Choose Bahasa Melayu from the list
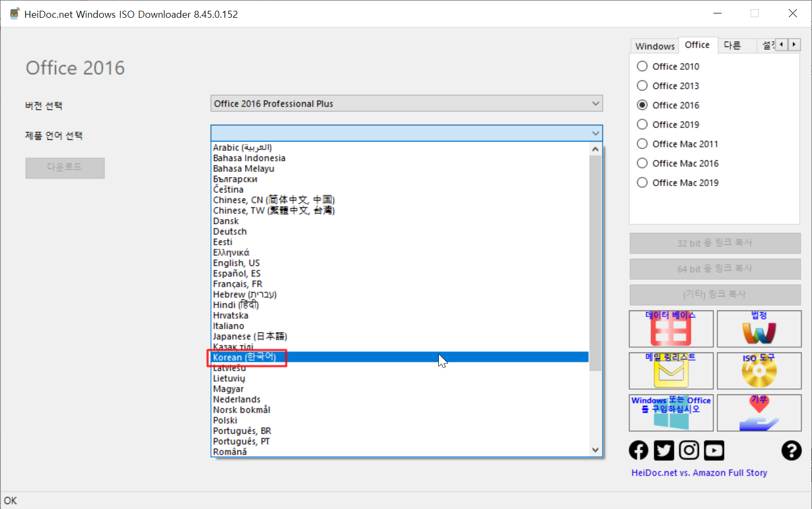812x509 pixels. (400, 168)
